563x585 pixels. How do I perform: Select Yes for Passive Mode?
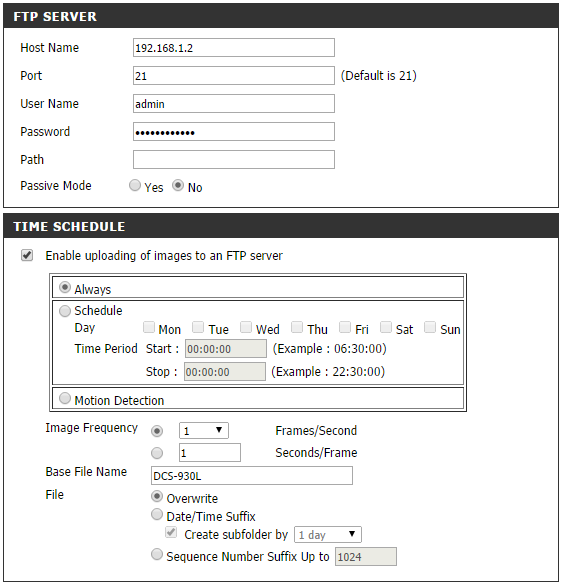pyautogui.click(x=135, y=185)
